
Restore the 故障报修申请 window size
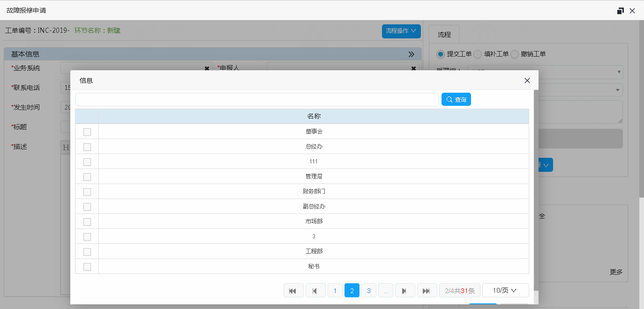coord(620,11)
